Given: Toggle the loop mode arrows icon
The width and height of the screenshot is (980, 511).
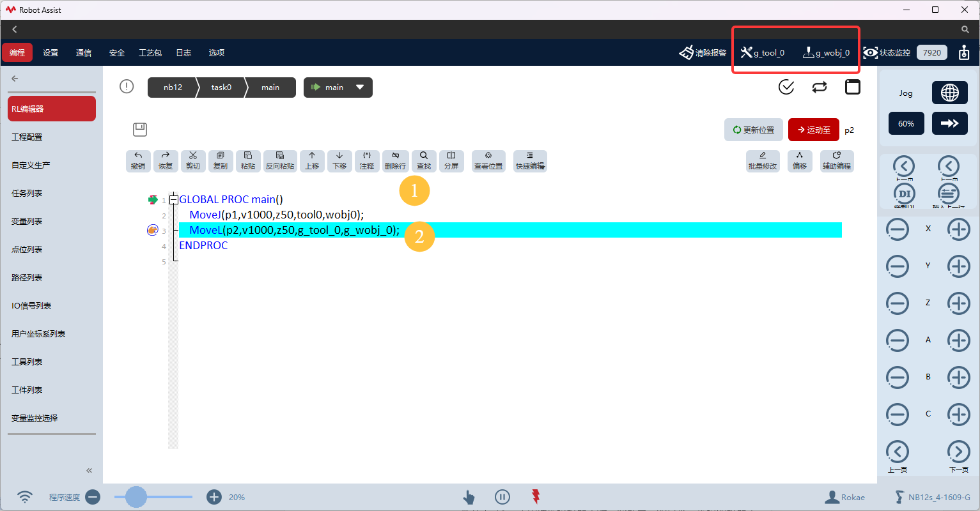Looking at the screenshot, I should coord(820,87).
